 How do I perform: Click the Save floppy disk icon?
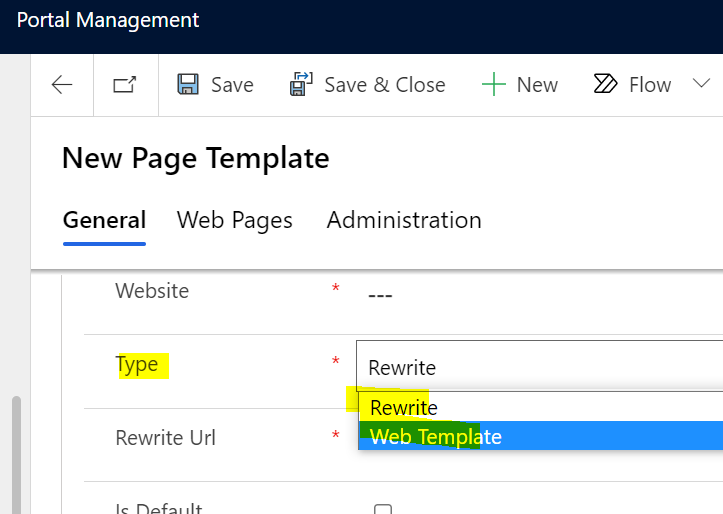pyautogui.click(x=188, y=84)
